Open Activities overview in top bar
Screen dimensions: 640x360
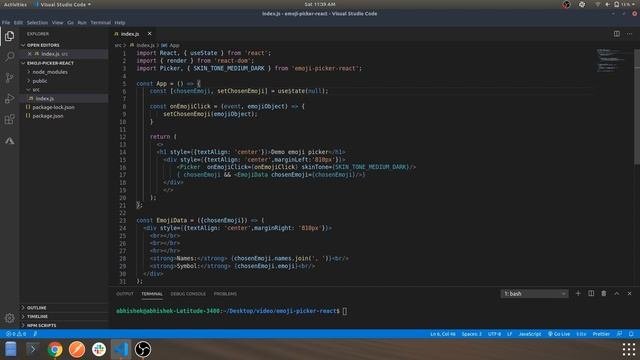(15, 4)
